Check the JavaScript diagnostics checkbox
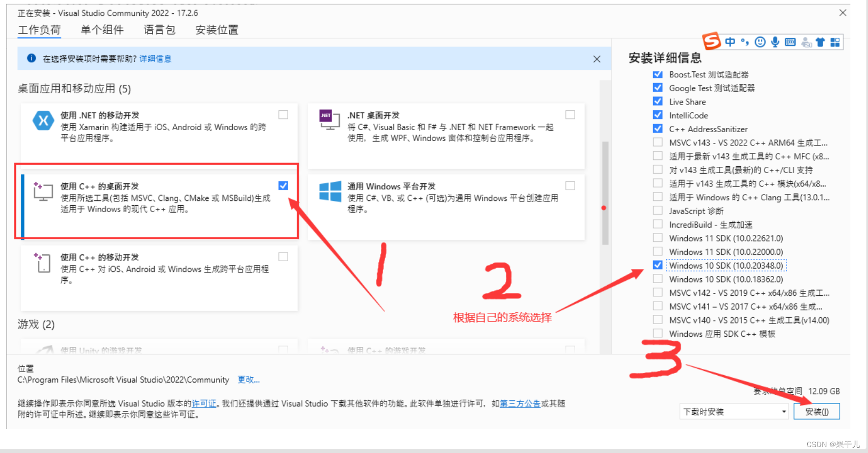Image resolution: width=868 pixels, height=453 pixels. (658, 211)
